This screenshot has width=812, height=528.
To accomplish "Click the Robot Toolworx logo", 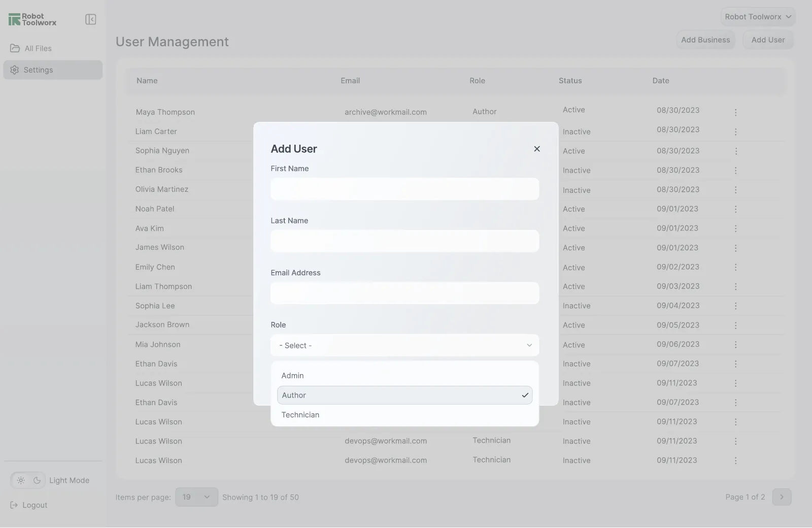I will point(32,19).
